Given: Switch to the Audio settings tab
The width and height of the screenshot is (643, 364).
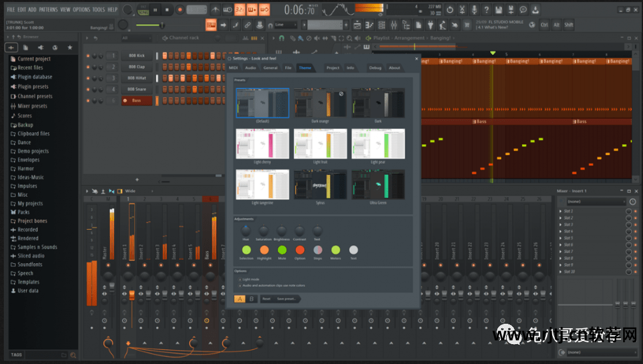Looking at the screenshot, I should 251,68.
